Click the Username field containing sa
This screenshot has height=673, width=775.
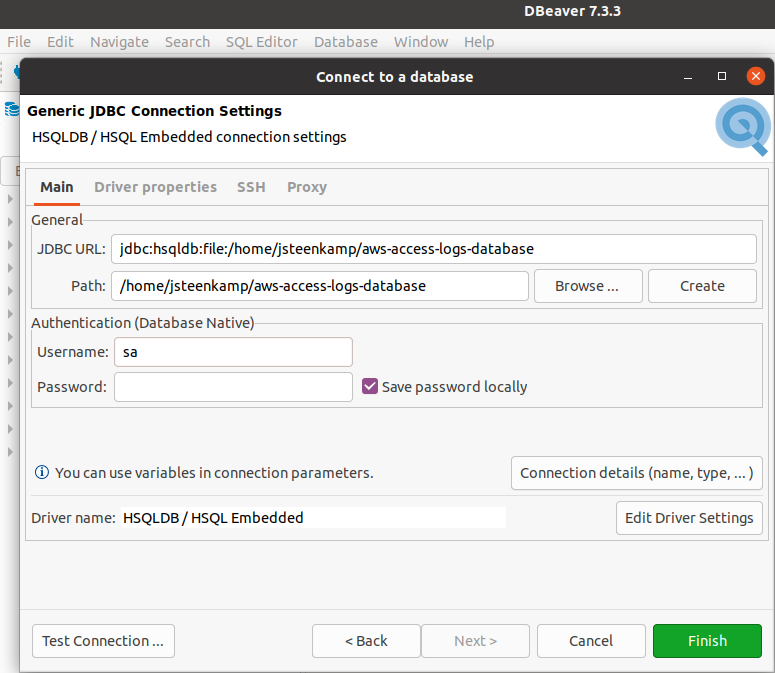pyautogui.click(x=233, y=352)
